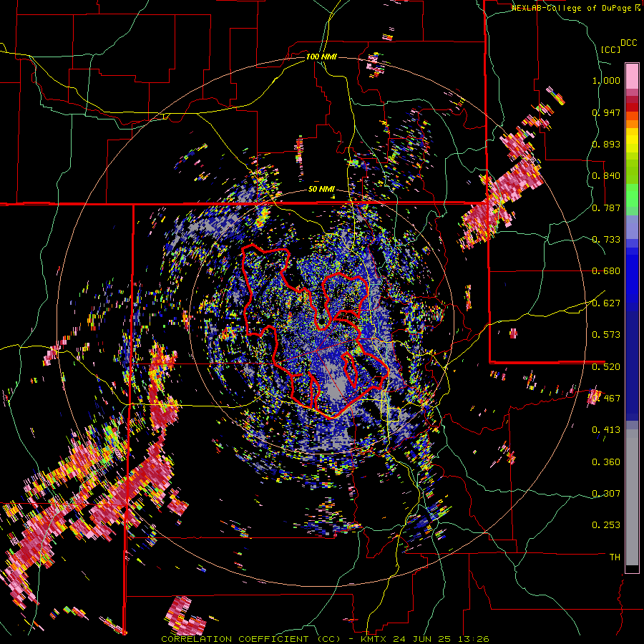Pick the orange segment of the color bar
This screenshot has height=644, width=644.
point(632,124)
